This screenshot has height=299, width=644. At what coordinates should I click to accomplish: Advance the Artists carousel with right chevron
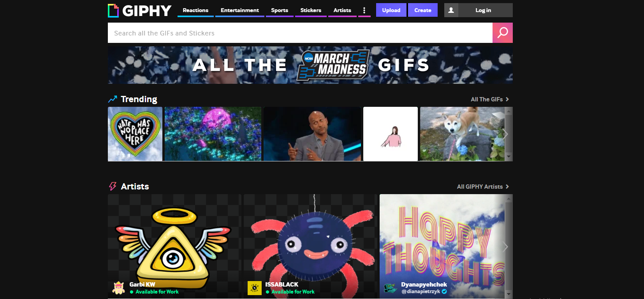point(505,246)
